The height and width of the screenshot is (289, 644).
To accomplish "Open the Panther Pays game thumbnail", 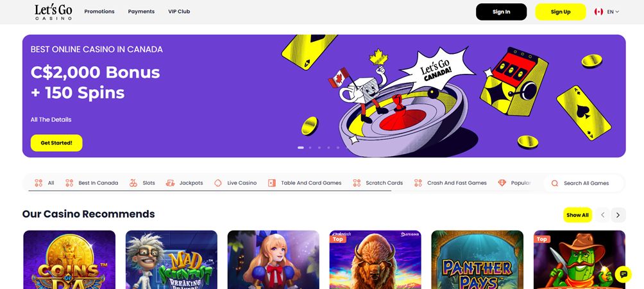I will tap(477, 259).
